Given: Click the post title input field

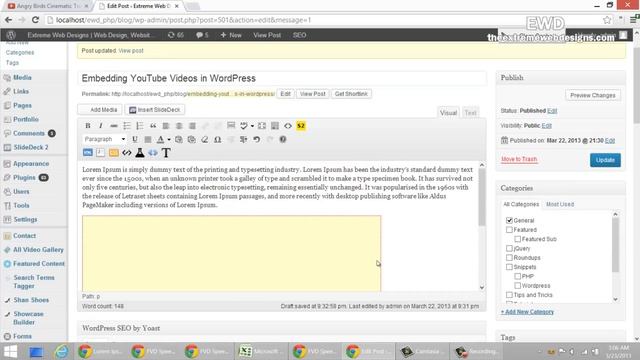Looking at the screenshot, I should (282, 78).
